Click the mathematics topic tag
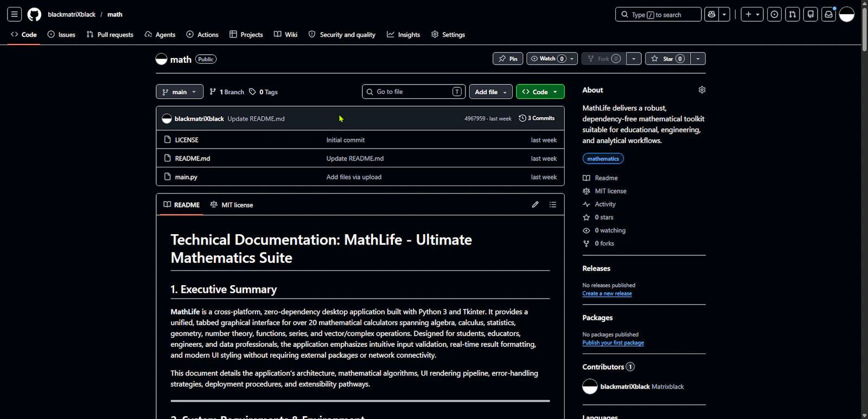The height and width of the screenshot is (419, 868). click(x=603, y=159)
